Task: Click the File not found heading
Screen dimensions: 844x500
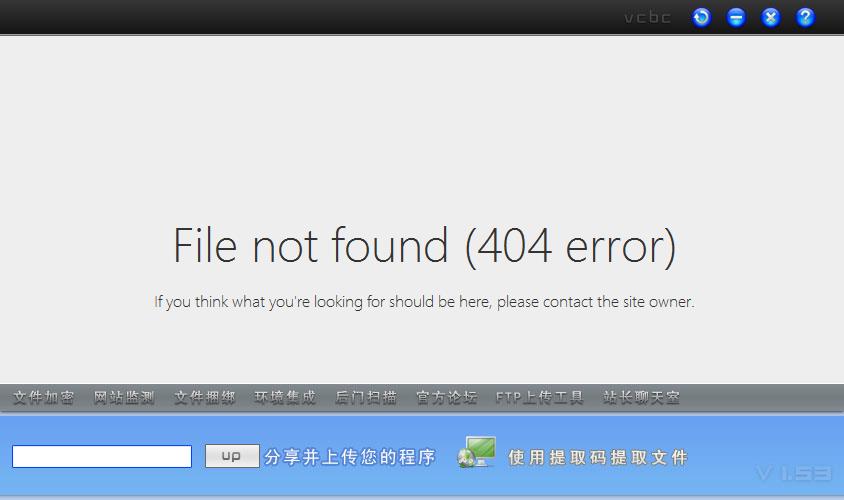Action: pyautogui.click(x=424, y=246)
